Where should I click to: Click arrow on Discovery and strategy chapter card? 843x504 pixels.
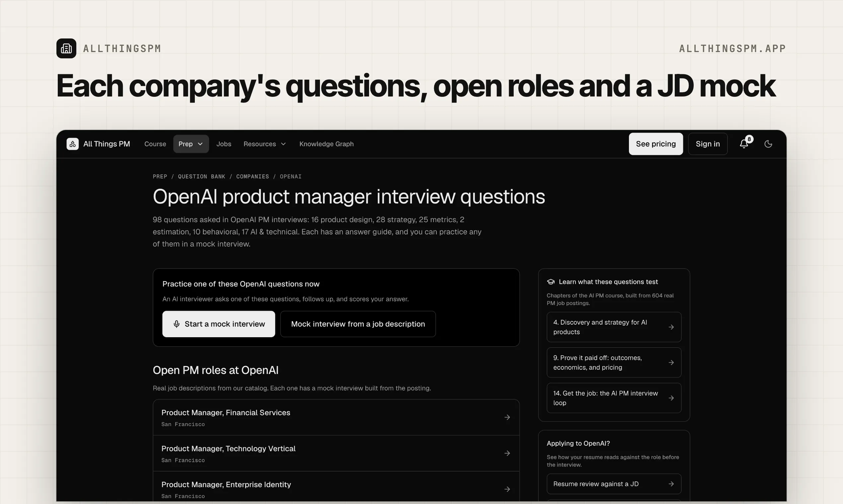point(671,327)
